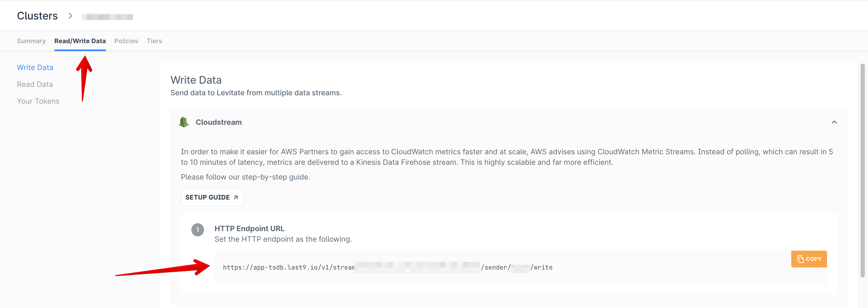Open the Tiers tab
Viewport: 868px width, 308px height.
coord(154,41)
